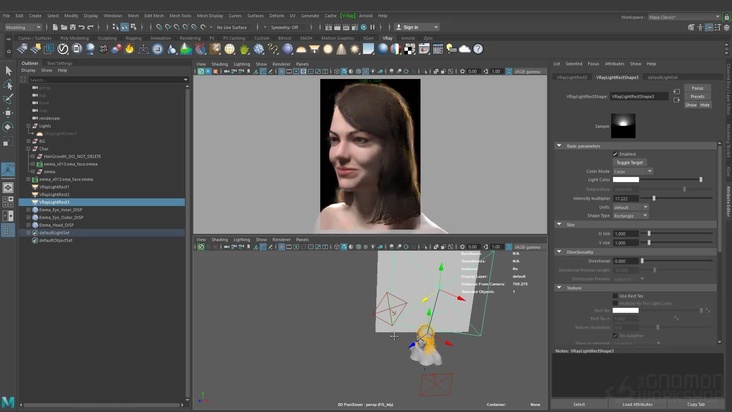Create a V-Ray dome light from the shelf

301,49
